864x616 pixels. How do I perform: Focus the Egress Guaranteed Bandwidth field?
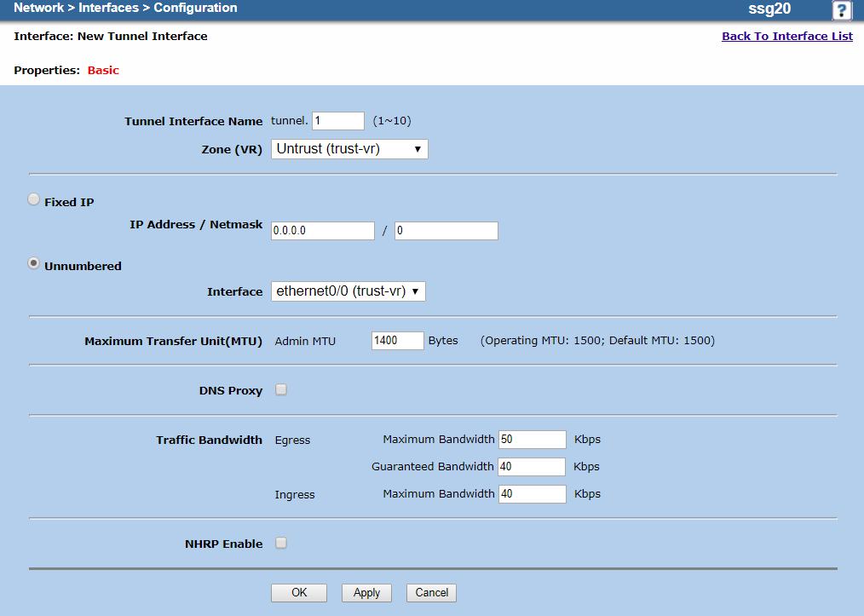(x=532, y=467)
